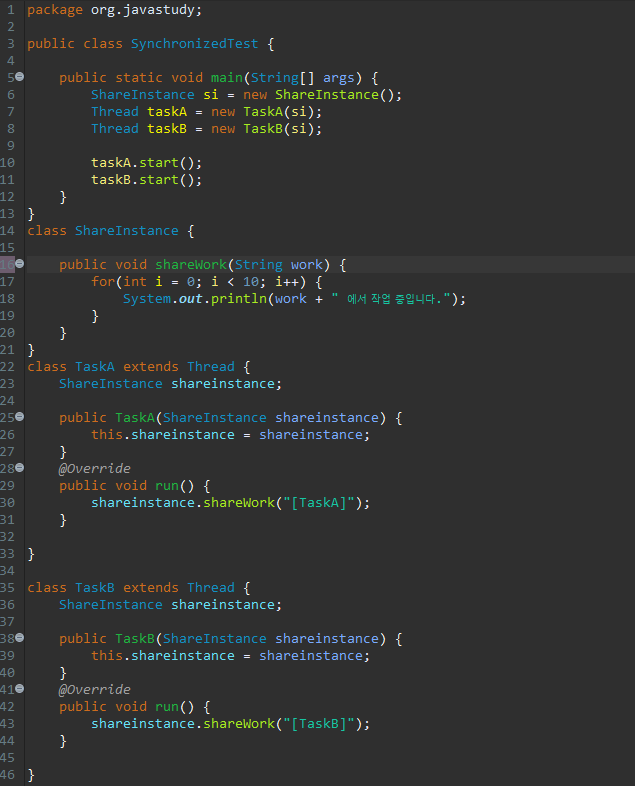Image resolution: width=635 pixels, height=786 pixels.
Task: Click the class name SynchronizedTest
Action: click(x=194, y=44)
